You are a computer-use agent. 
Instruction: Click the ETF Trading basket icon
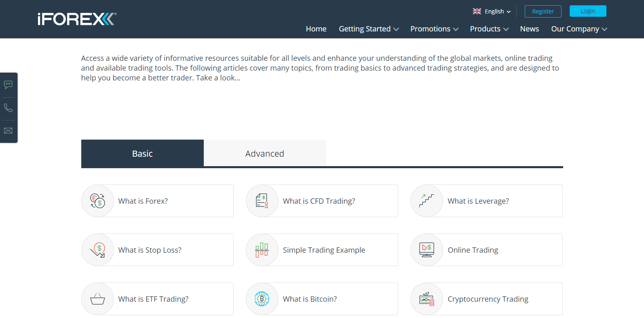pyautogui.click(x=98, y=299)
